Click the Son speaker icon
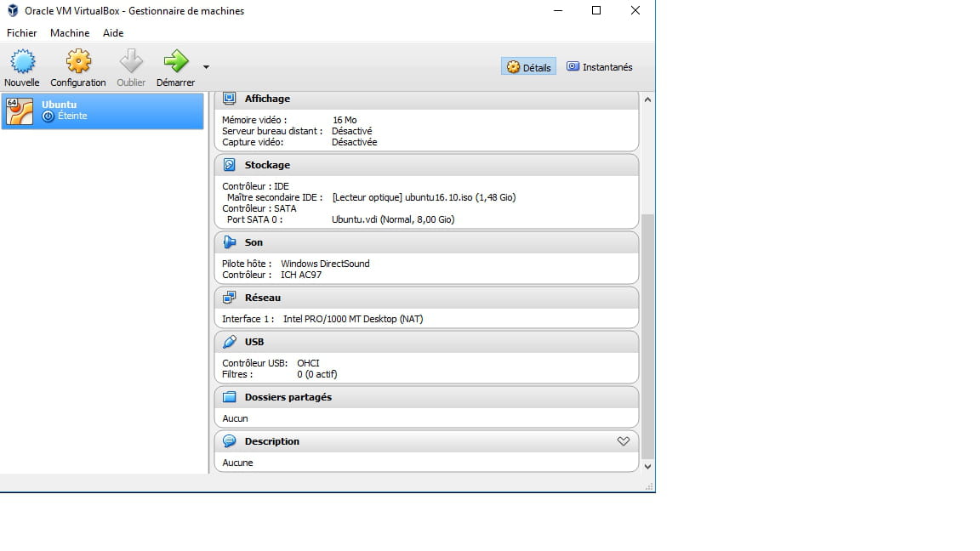 pos(230,242)
